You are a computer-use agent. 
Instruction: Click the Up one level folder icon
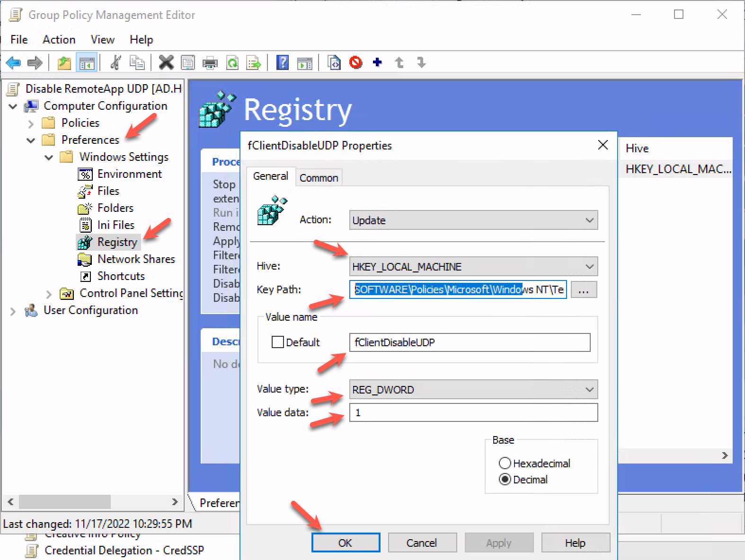click(x=64, y=62)
